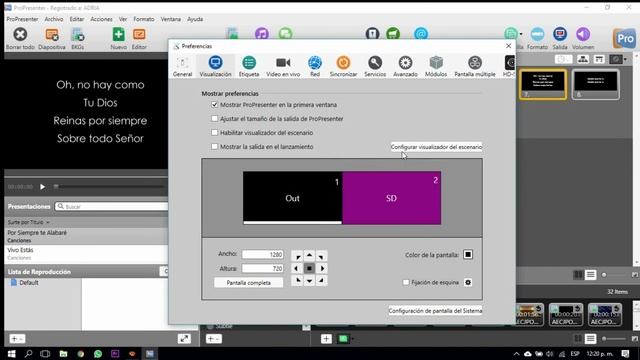Viewport: 640px width, 360px height.
Task: Click the Altura height field
Action: pos(262,268)
